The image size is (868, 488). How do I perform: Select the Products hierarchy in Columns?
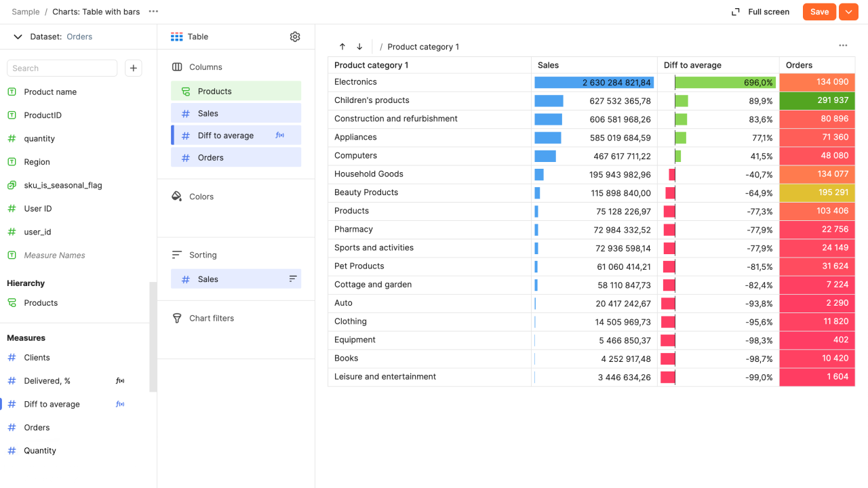(235, 91)
